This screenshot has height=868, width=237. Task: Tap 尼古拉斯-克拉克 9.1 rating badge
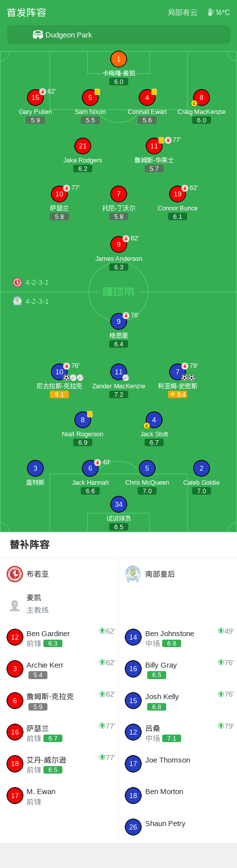[x=59, y=395]
